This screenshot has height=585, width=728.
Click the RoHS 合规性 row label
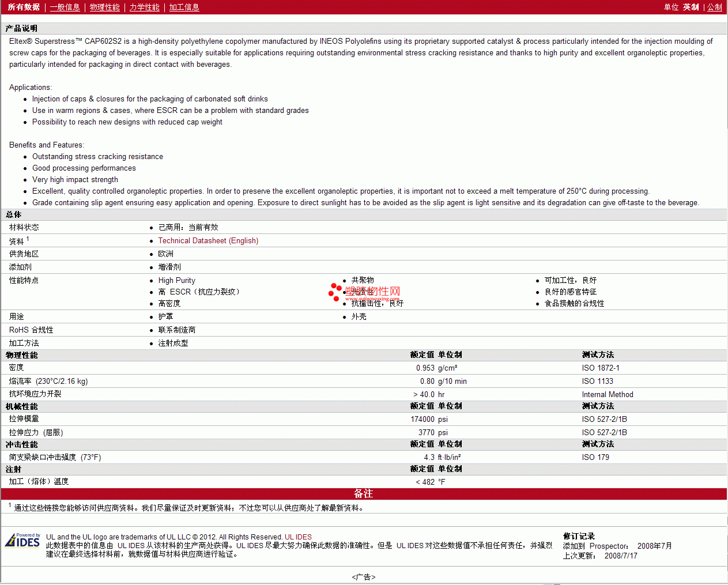[31, 330]
